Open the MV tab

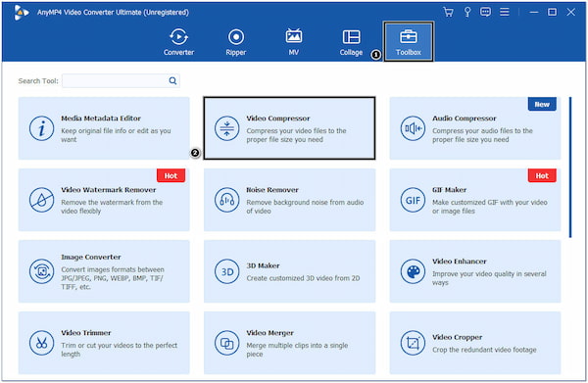point(294,42)
